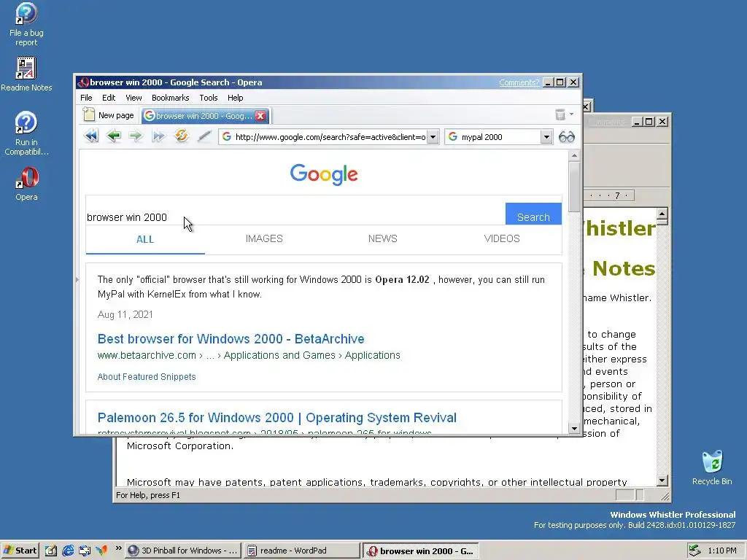Go back with the green back arrow
The width and height of the screenshot is (747, 560).
coord(113,136)
